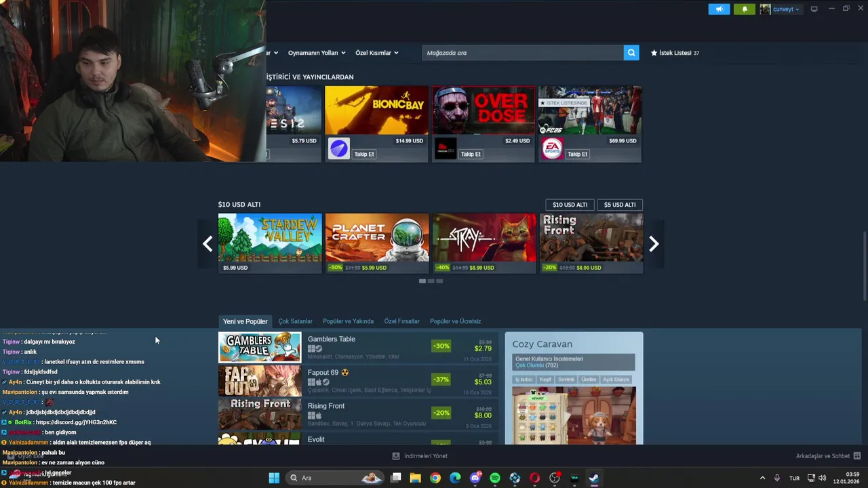Click the 'Keşif' tag on Cozy Caravan
This screenshot has width=868, height=488.
(x=545, y=380)
